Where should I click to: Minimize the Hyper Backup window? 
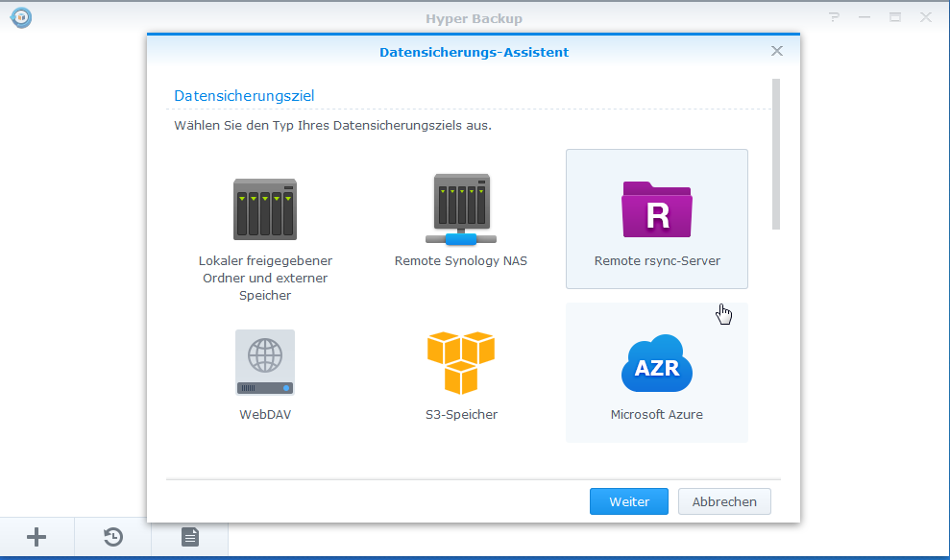865,17
